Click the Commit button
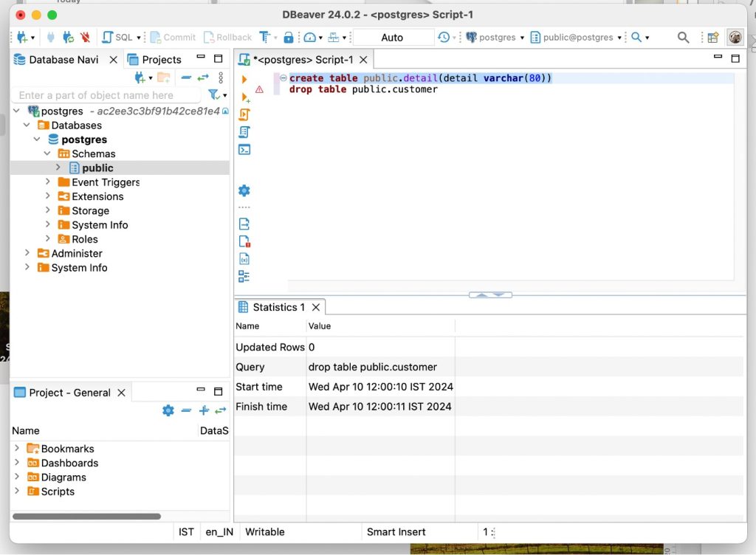756x555 pixels. coord(173,37)
